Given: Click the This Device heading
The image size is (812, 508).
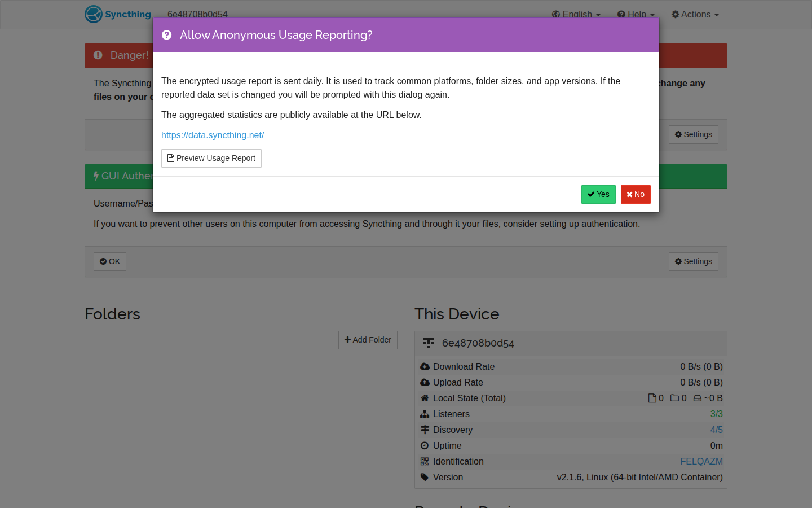Looking at the screenshot, I should point(457,314).
